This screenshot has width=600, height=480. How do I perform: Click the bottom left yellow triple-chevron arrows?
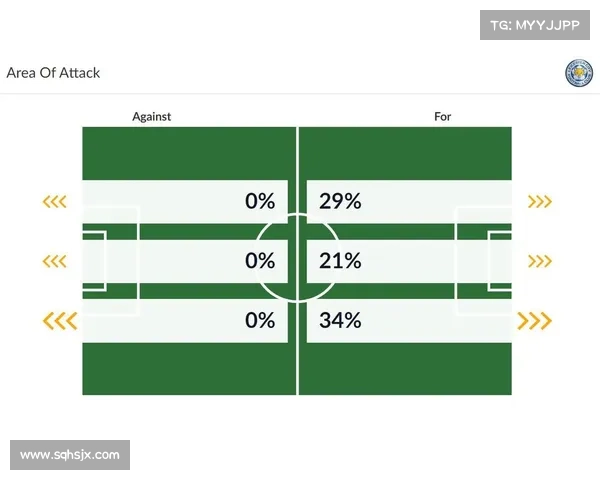coord(59,321)
